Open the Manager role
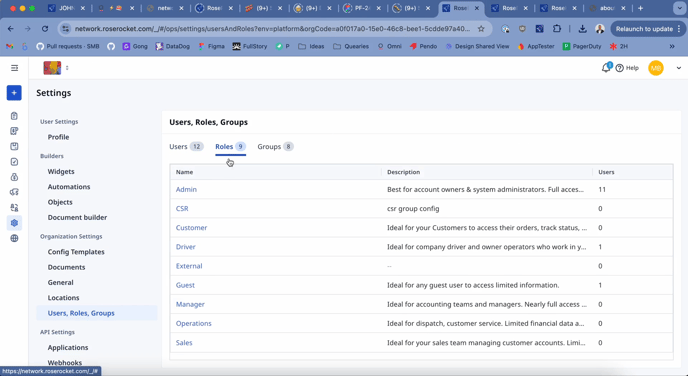The image size is (688, 376). point(190,304)
